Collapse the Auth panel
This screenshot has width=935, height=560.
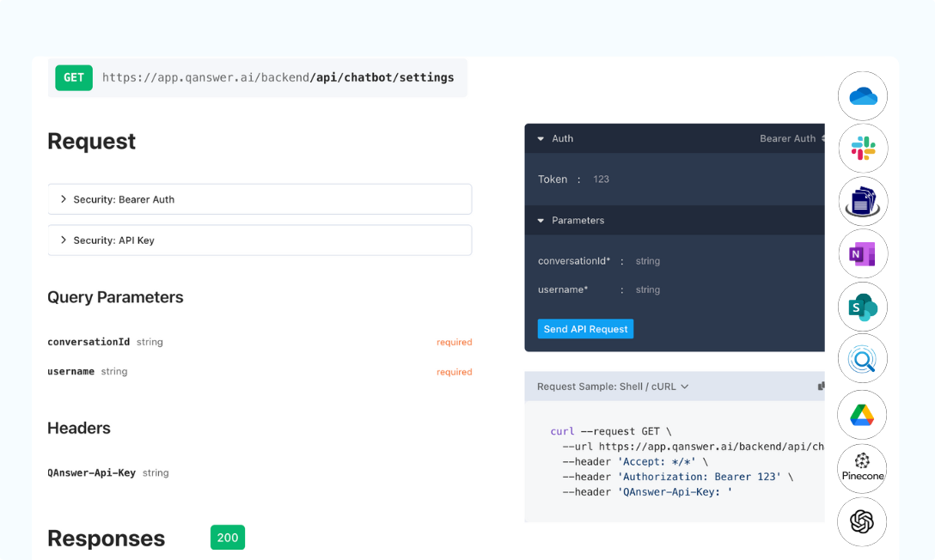pyautogui.click(x=542, y=138)
